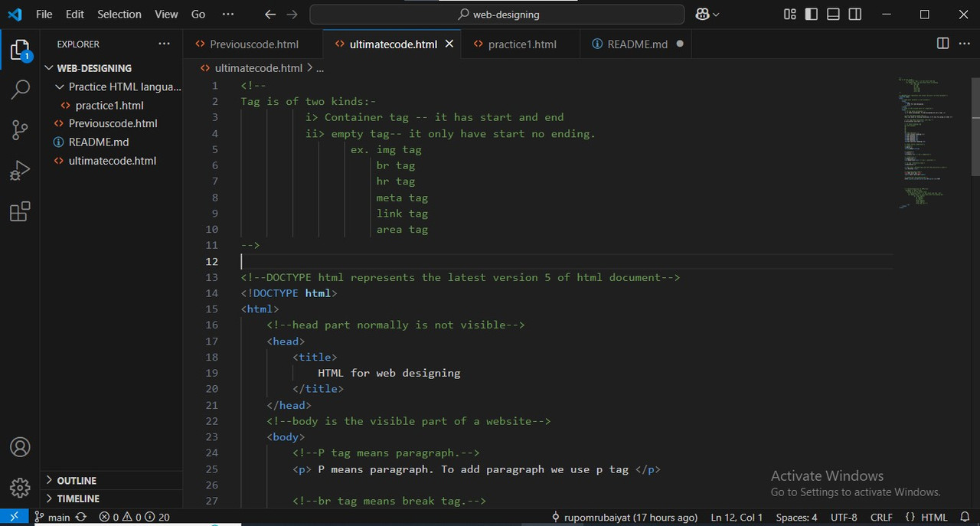Open the File menu
Screen dimensions: 980x526
tap(44, 14)
